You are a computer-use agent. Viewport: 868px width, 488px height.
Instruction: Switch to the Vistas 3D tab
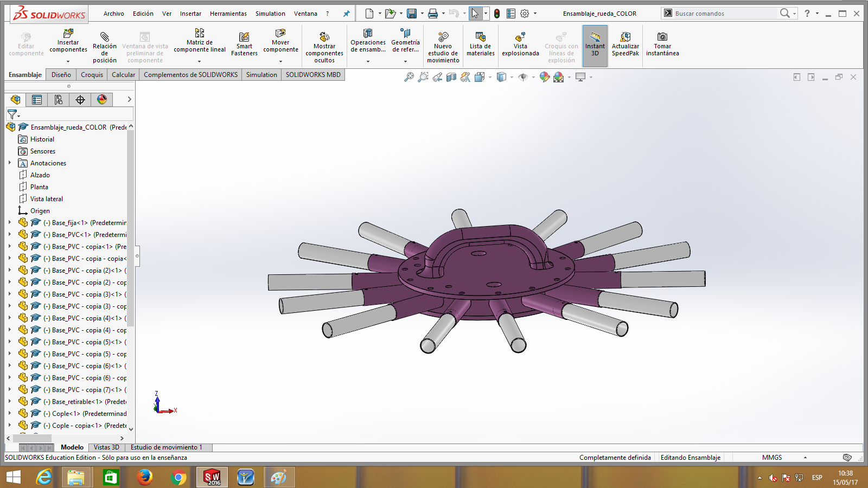click(x=106, y=447)
